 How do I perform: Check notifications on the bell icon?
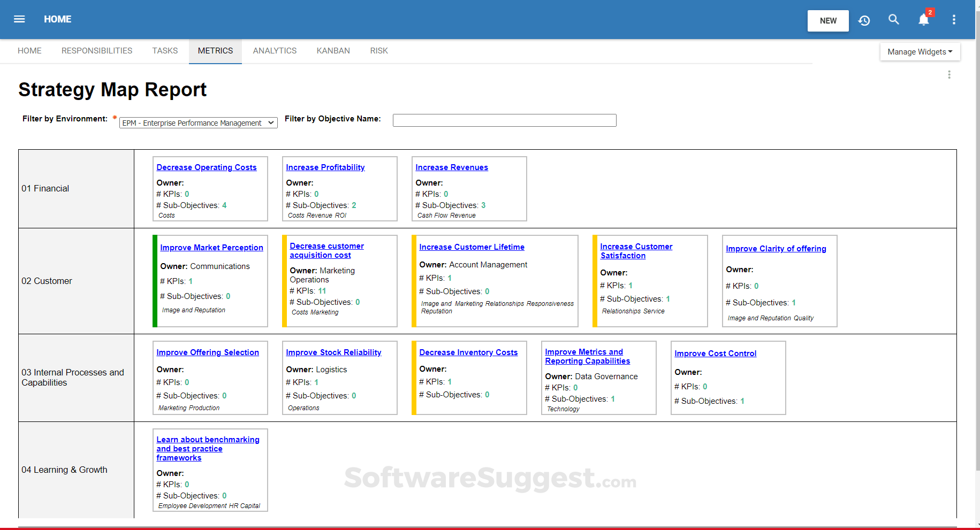(x=923, y=19)
